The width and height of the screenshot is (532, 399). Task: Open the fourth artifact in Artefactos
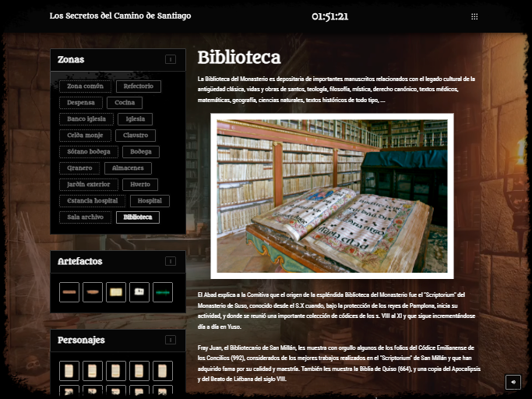tap(139, 292)
